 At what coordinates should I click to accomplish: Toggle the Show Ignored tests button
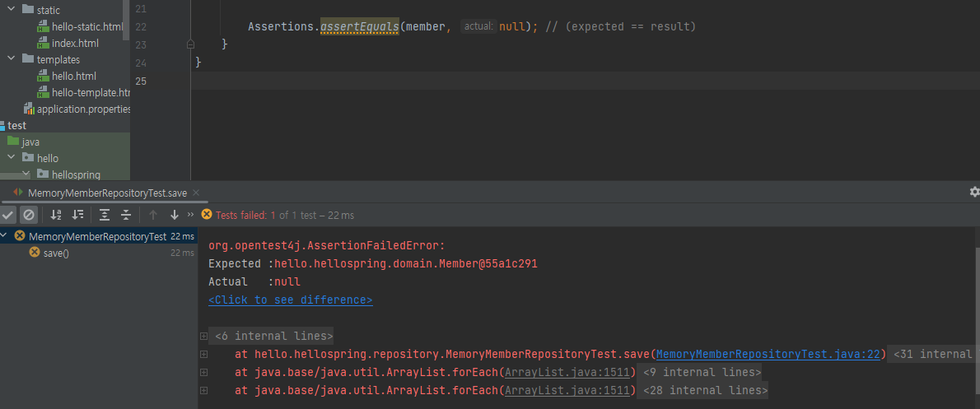(28, 215)
